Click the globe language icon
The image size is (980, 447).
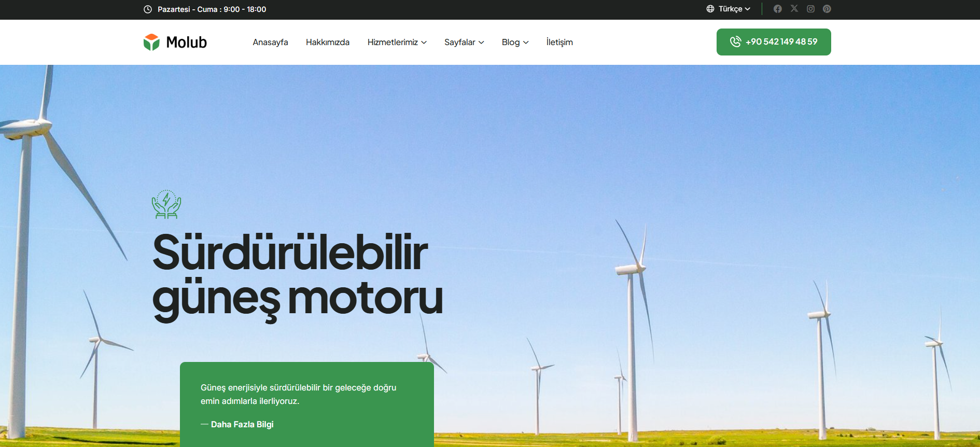710,9
